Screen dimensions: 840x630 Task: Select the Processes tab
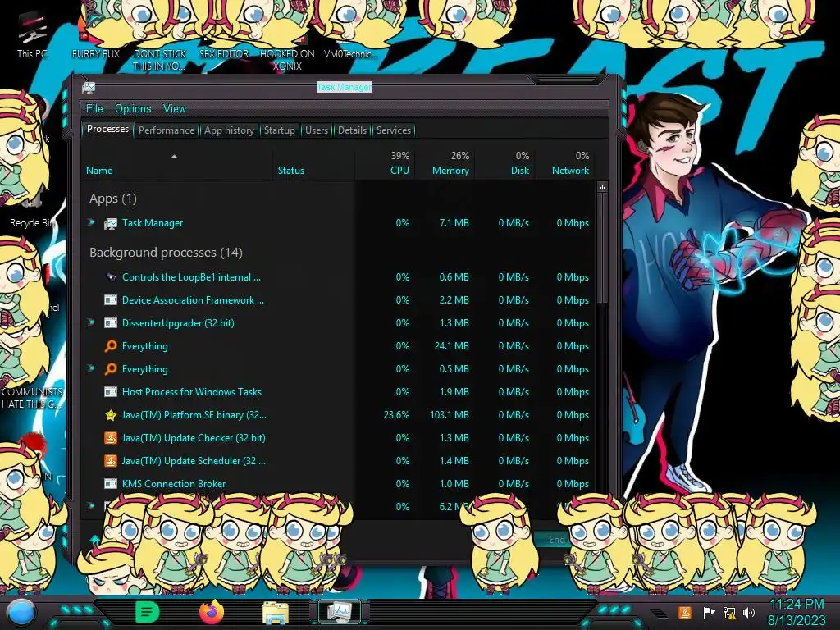pyautogui.click(x=107, y=129)
